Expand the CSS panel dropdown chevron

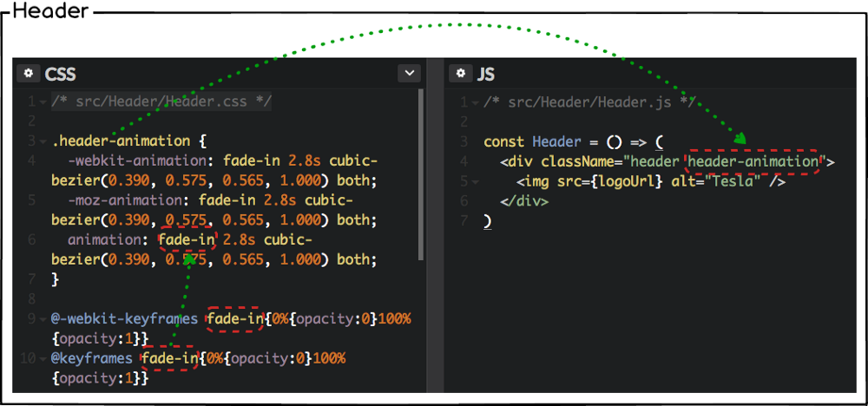pyautogui.click(x=408, y=74)
